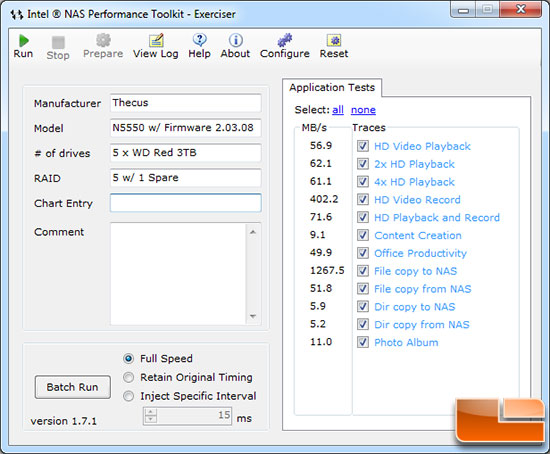Uncheck Dir copy from NAS
Viewport: 550px width, 454px height.
coord(363,325)
